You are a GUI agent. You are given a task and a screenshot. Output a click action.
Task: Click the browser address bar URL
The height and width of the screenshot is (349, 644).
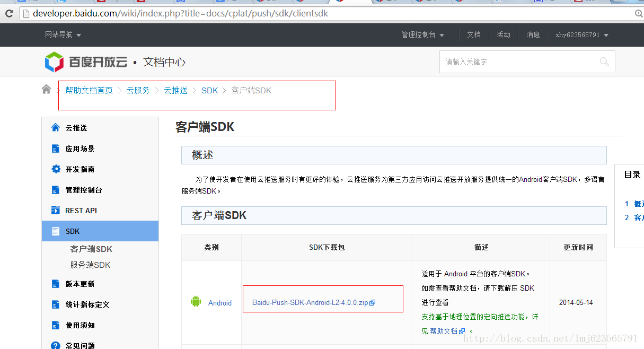click(x=180, y=14)
